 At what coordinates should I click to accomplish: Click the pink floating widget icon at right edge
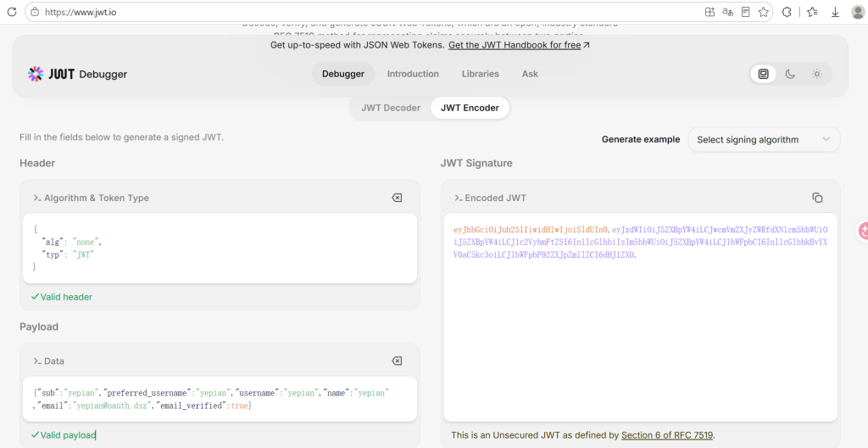pos(862,231)
